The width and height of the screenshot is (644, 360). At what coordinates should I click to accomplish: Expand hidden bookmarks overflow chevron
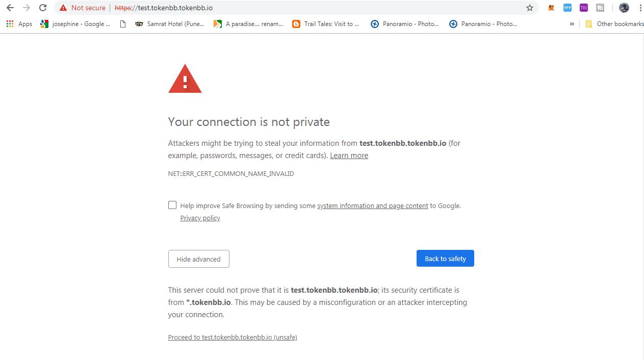pos(572,24)
